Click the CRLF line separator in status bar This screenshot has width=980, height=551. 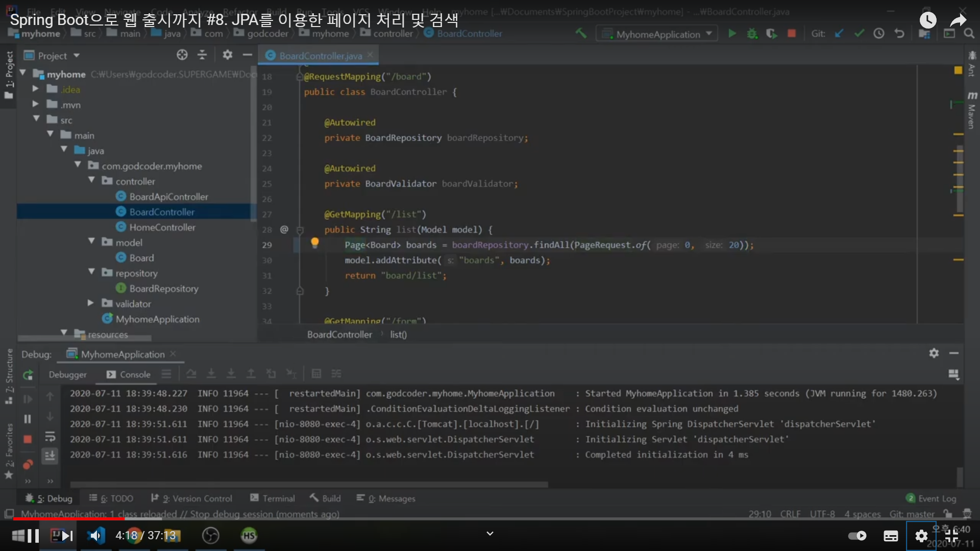[x=790, y=514]
